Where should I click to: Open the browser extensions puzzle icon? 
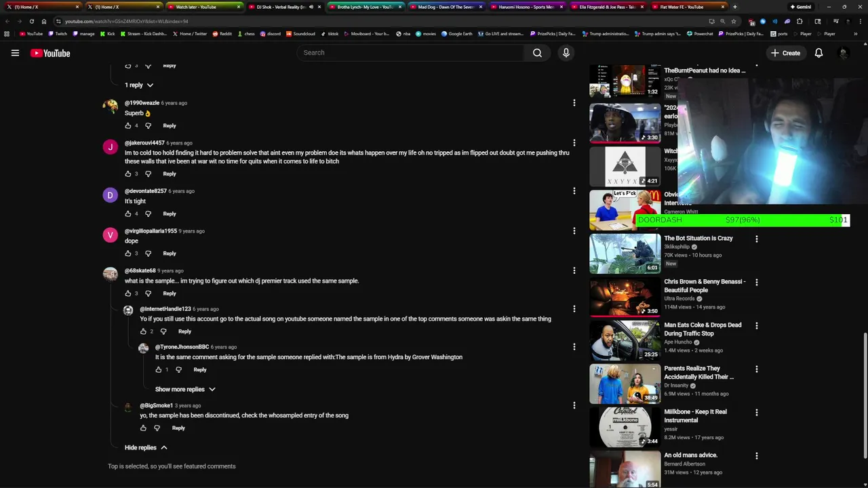point(800,21)
